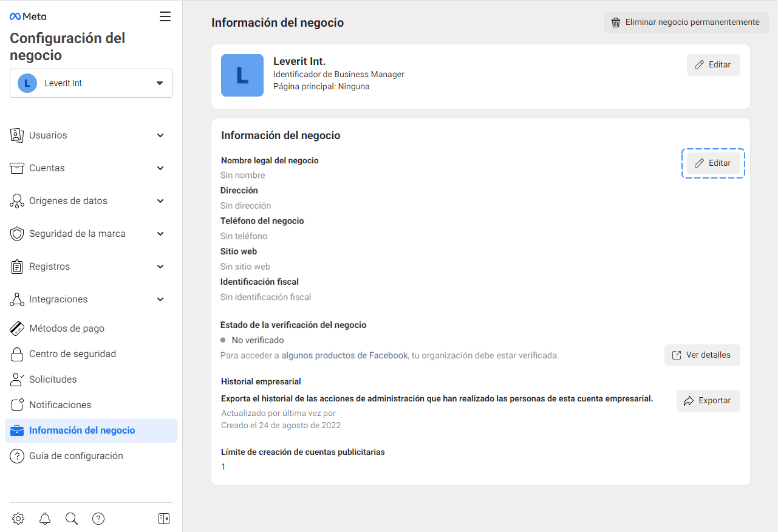
Task: Click the Sin teléfono value text
Action: (244, 236)
